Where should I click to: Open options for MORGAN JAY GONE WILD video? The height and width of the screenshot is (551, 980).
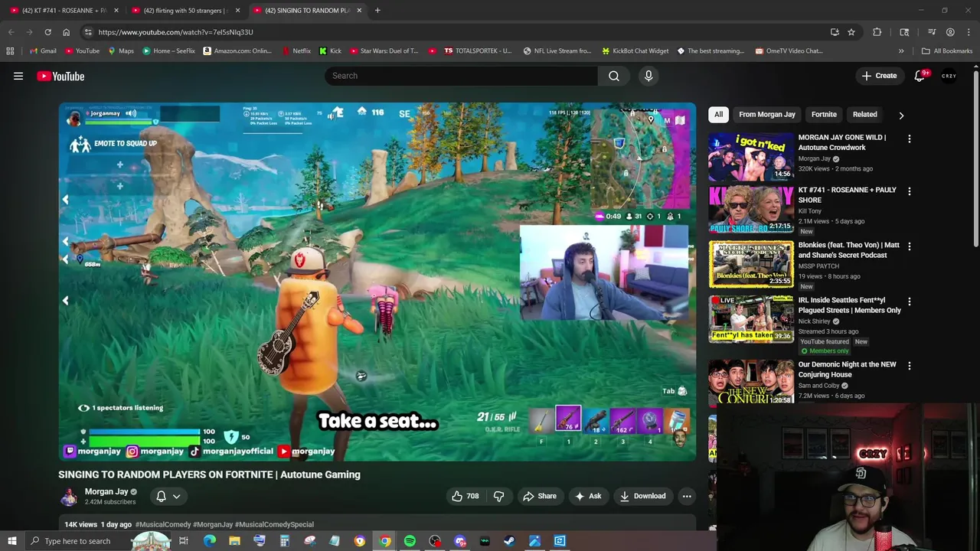click(x=909, y=139)
